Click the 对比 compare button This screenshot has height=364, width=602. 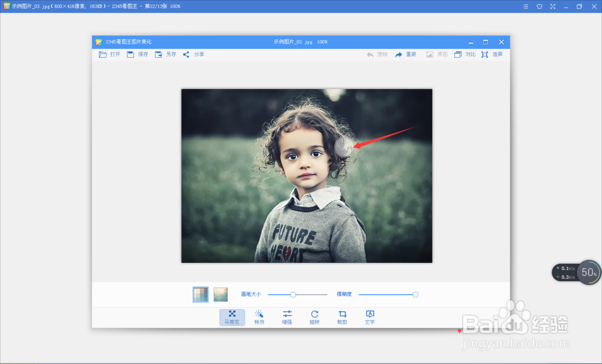click(465, 55)
